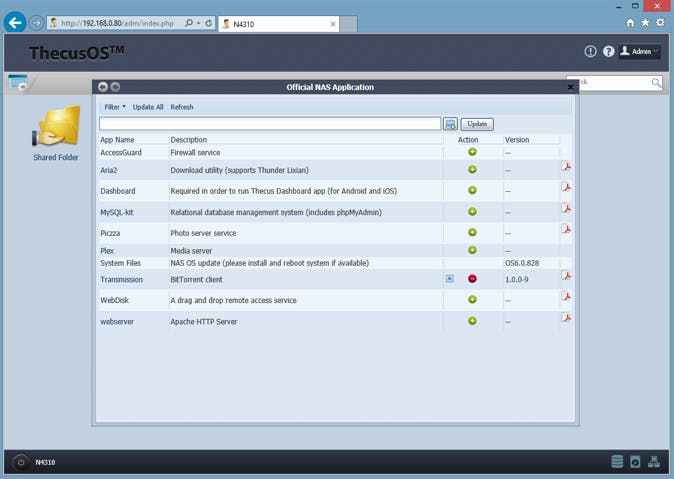Remove Transmission using red minus icon
Screen dimensions: 674x479
pos(472,279)
